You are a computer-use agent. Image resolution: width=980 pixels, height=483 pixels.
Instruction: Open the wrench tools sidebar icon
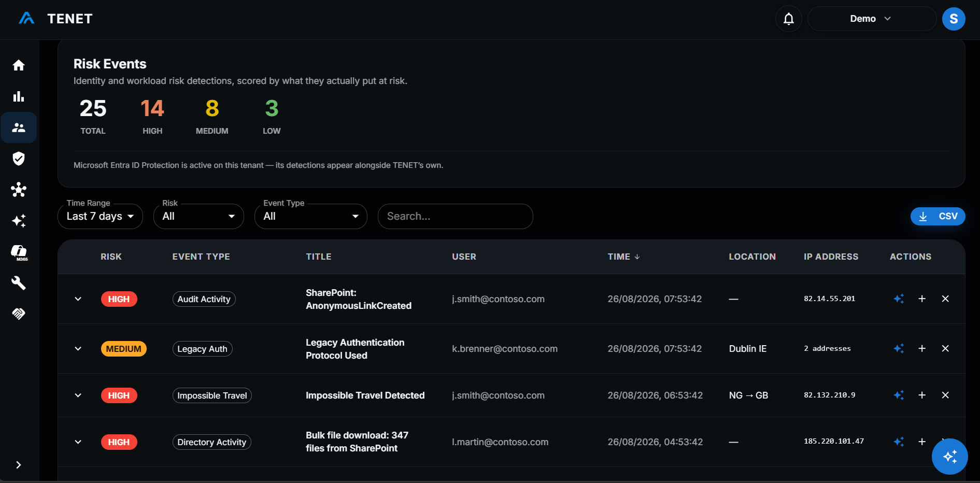coord(19,283)
